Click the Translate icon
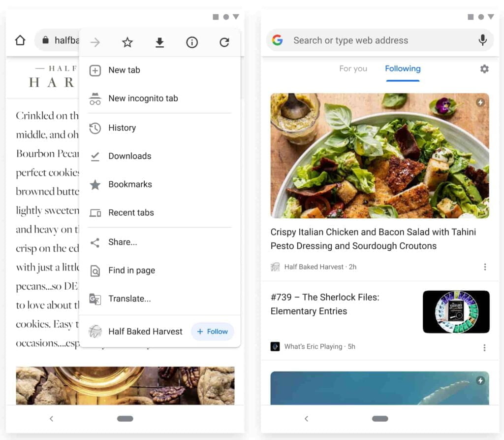This screenshot has width=504, height=440. pyautogui.click(x=95, y=299)
